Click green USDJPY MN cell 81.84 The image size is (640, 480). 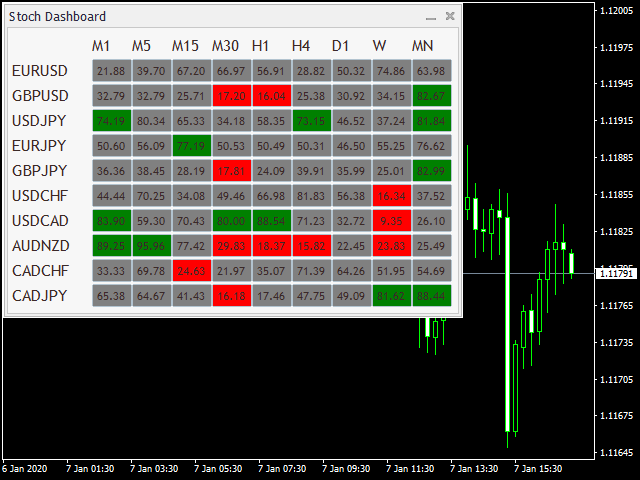431,121
